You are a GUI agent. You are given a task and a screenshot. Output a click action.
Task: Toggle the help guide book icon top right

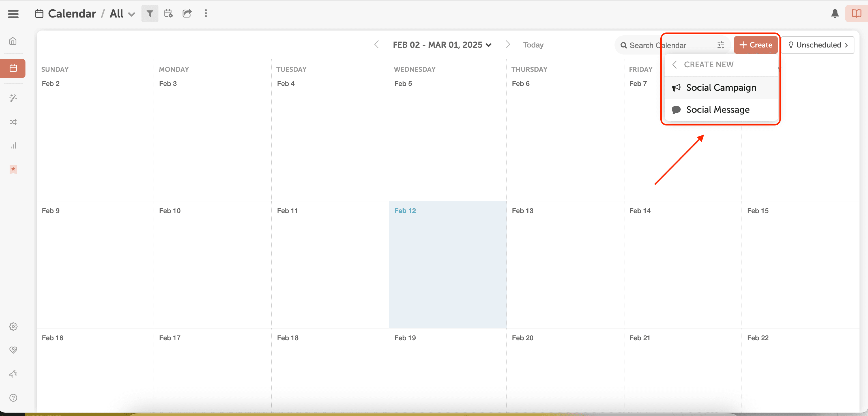[856, 14]
